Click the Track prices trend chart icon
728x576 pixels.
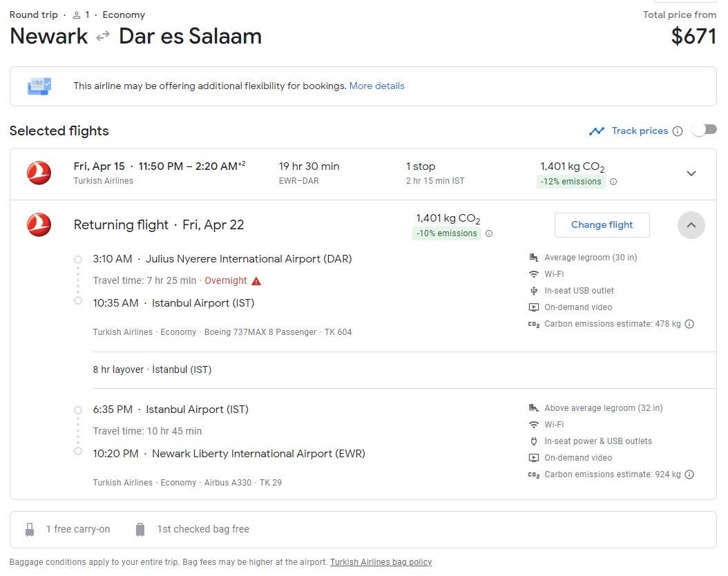pyautogui.click(x=596, y=131)
